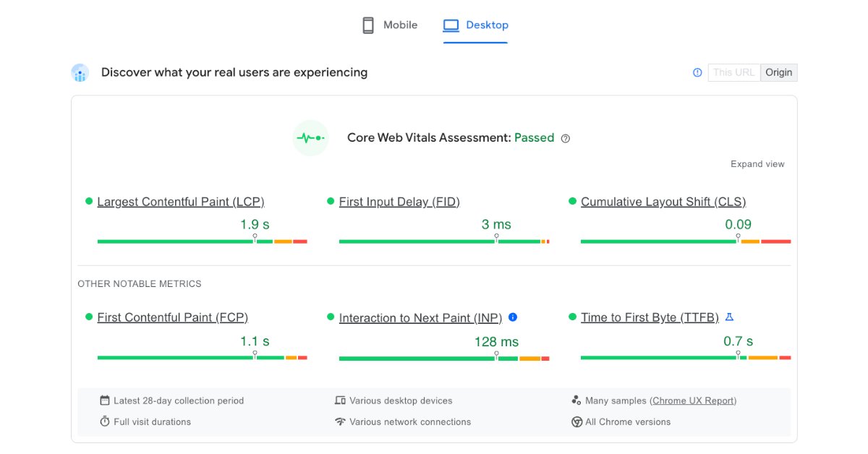Click Various desktop devices text
The height and width of the screenshot is (454, 868).
pyautogui.click(x=401, y=401)
